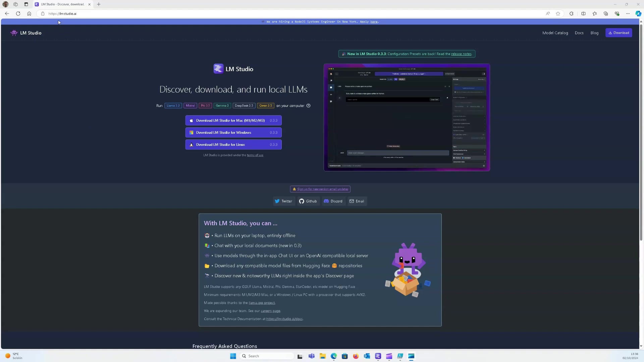The height and width of the screenshot is (362, 644).
Task: Open Copilot in the Edge toolbar
Action: (638, 13)
